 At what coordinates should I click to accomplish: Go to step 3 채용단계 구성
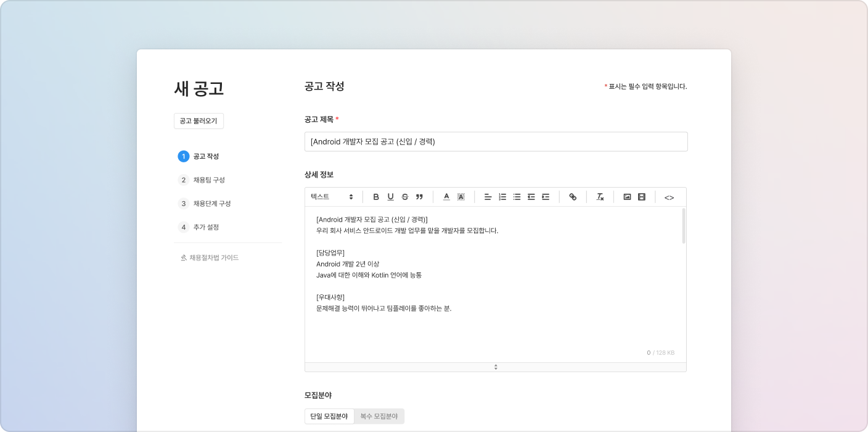[x=205, y=203]
